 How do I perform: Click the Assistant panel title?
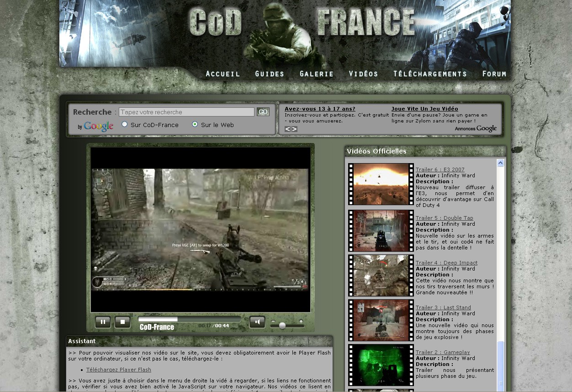(x=82, y=341)
